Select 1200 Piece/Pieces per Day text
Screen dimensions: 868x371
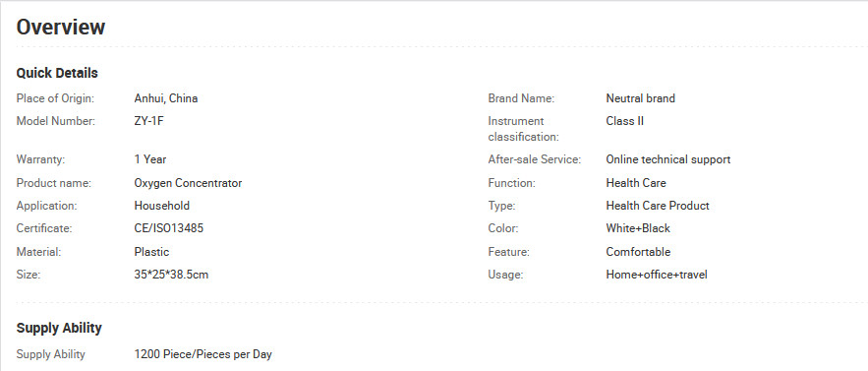pos(203,354)
